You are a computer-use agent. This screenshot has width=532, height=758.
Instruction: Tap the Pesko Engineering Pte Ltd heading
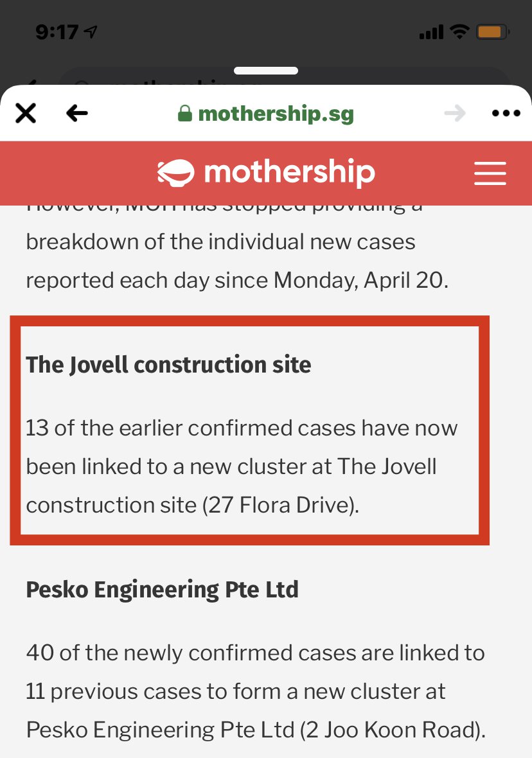point(162,590)
